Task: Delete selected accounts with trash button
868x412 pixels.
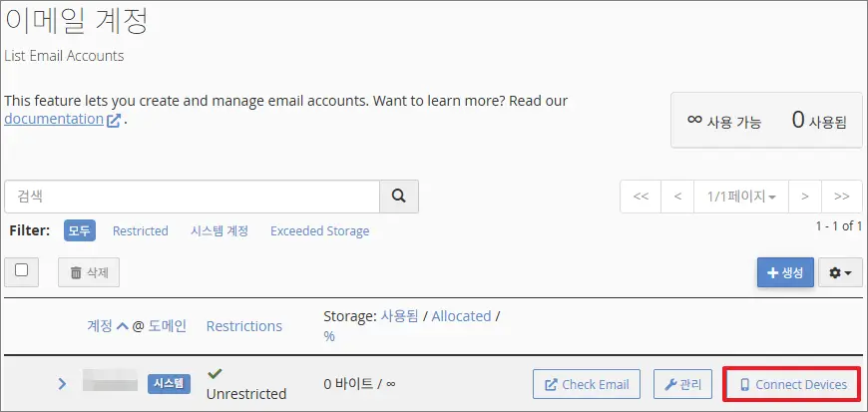Action: [x=89, y=271]
